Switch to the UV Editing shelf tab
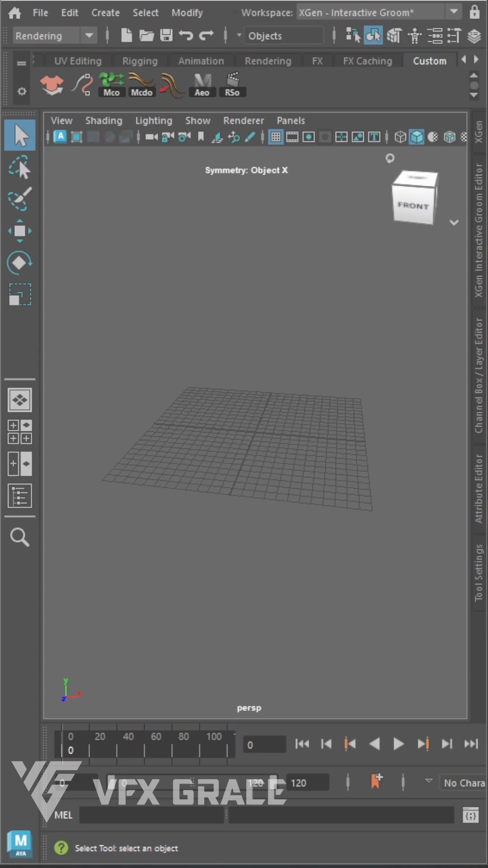The height and width of the screenshot is (868, 488). (78, 61)
